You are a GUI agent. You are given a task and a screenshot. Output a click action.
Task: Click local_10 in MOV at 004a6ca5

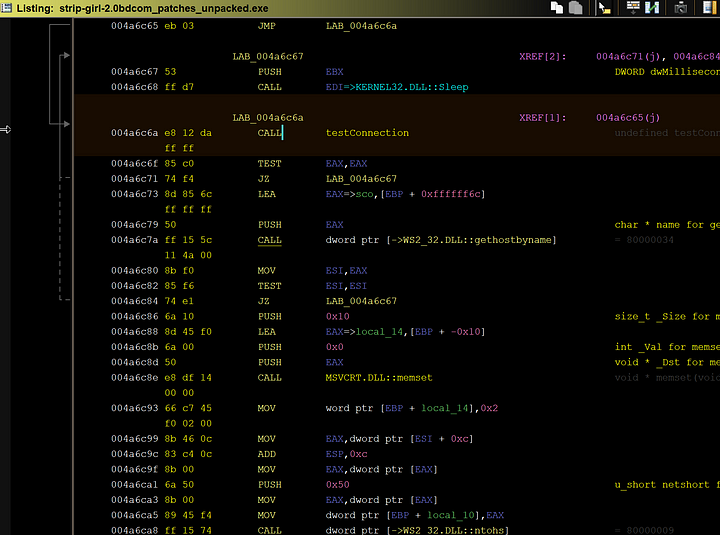click(x=451, y=515)
